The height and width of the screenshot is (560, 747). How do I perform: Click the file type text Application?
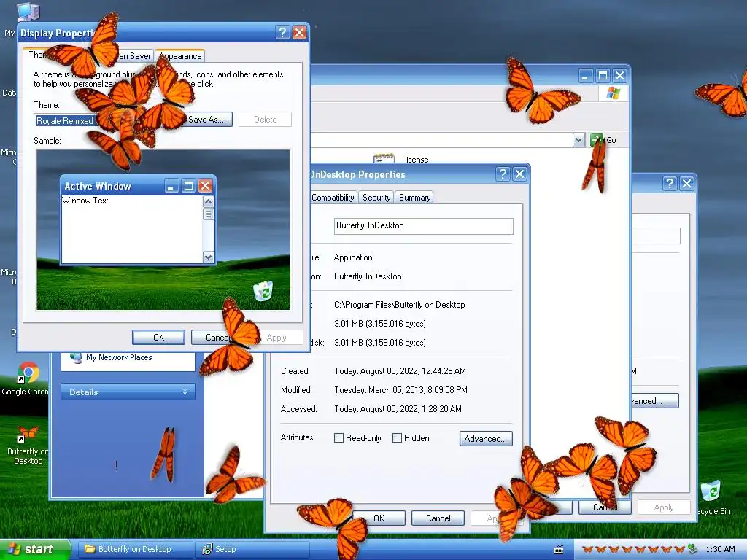(353, 257)
